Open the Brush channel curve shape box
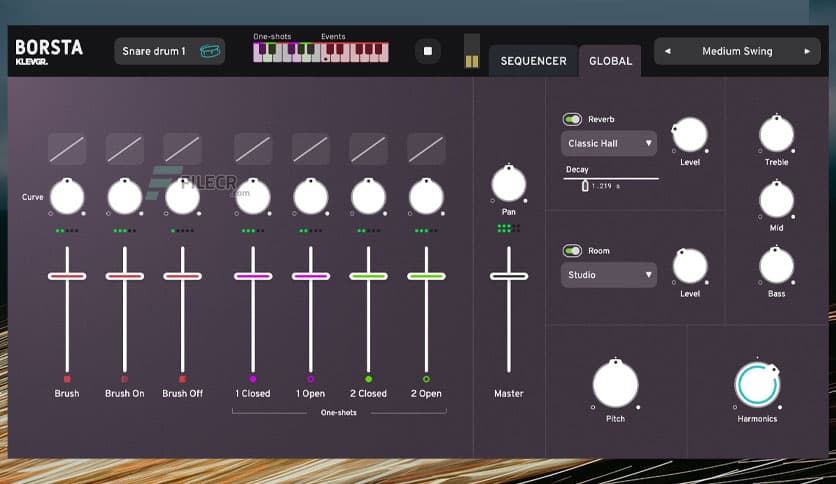This screenshot has height=484, width=836. [67, 149]
